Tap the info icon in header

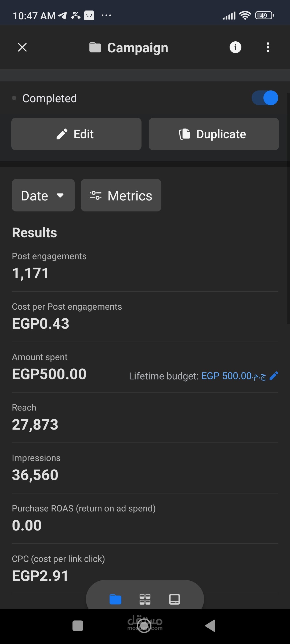235,47
